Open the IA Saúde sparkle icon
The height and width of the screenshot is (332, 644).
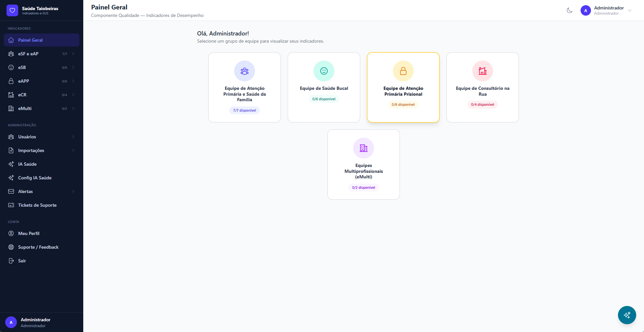click(x=11, y=164)
